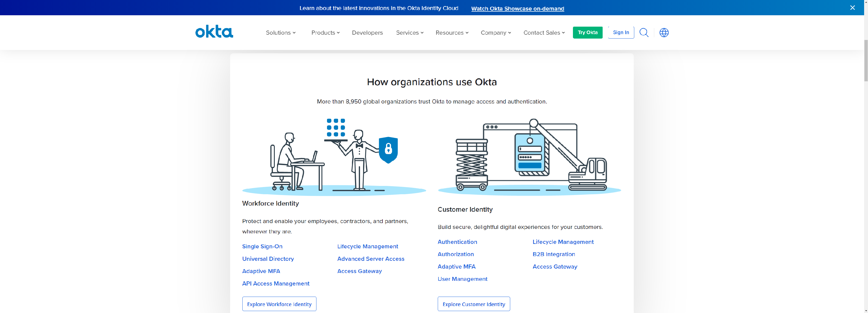Open Customer Identity Adaptive MFA link
This screenshot has width=868, height=313.
coord(456,266)
